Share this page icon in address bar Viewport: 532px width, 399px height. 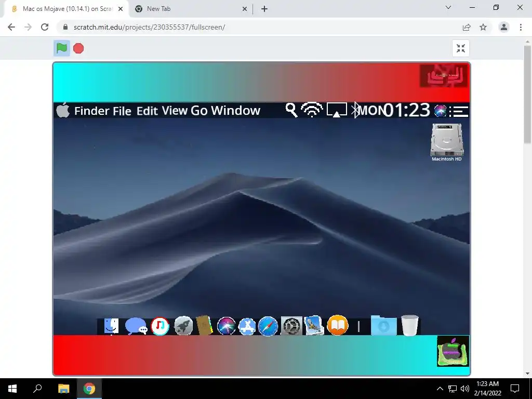(x=467, y=27)
